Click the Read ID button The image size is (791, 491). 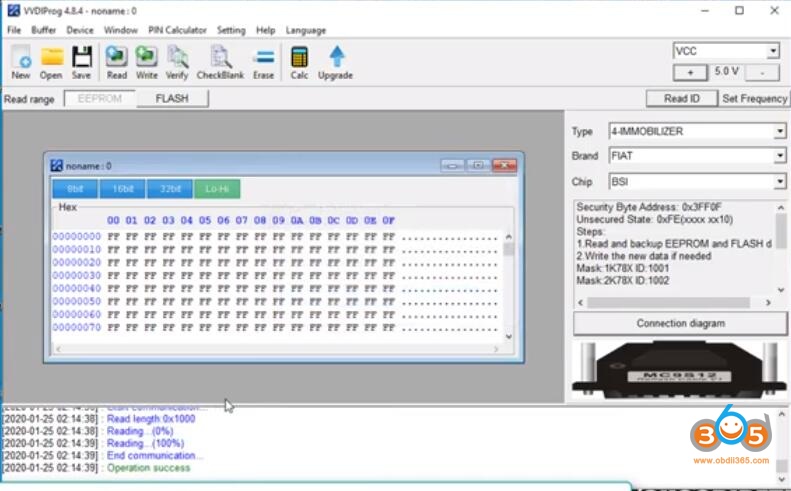682,98
